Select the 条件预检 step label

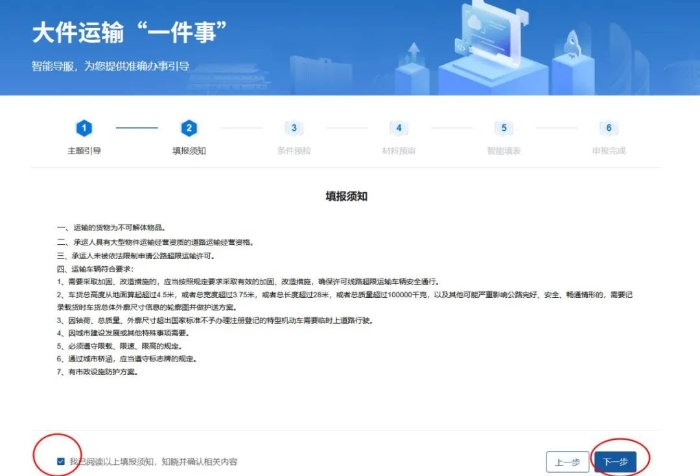294,151
